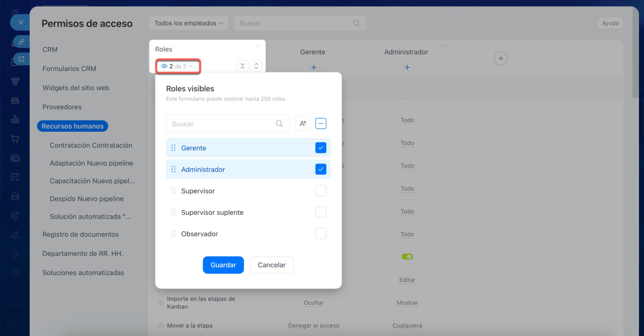
Task: Click the sort roles alphabetically icon
Action: (x=302, y=123)
